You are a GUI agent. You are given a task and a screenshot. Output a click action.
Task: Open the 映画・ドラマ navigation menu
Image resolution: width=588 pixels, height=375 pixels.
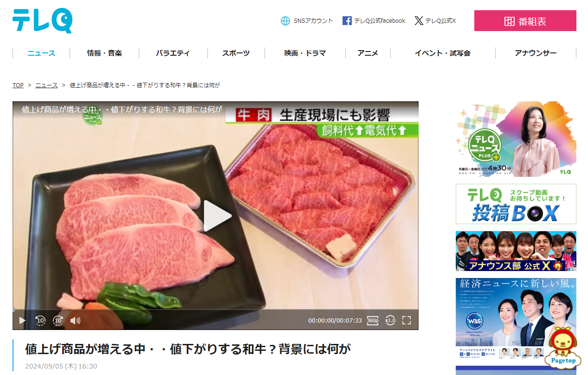pyautogui.click(x=305, y=53)
